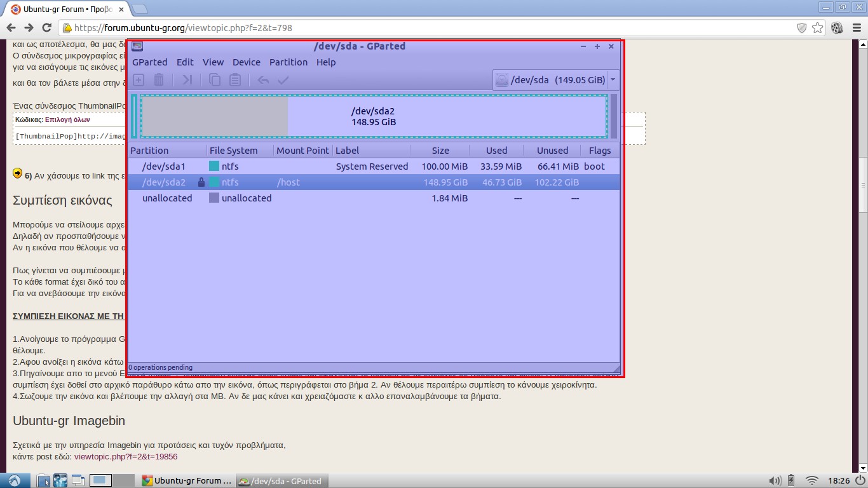Click the New partition toolbar icon
The image size is (868, 488).
[139, 80]
